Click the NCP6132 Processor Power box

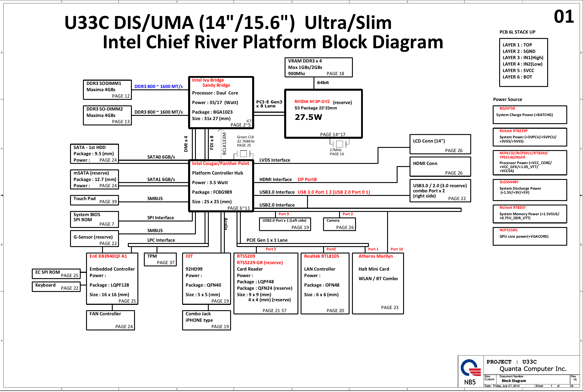[530, 163]
